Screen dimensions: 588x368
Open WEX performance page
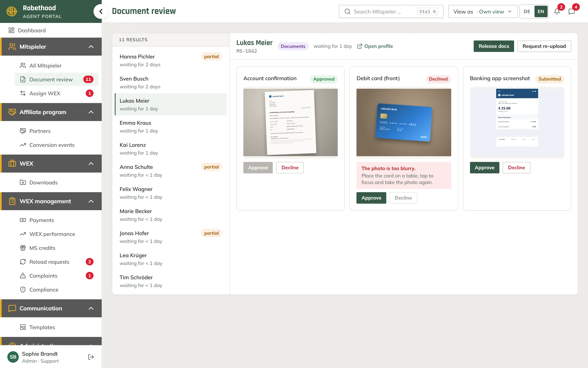(x=56, y=234)
